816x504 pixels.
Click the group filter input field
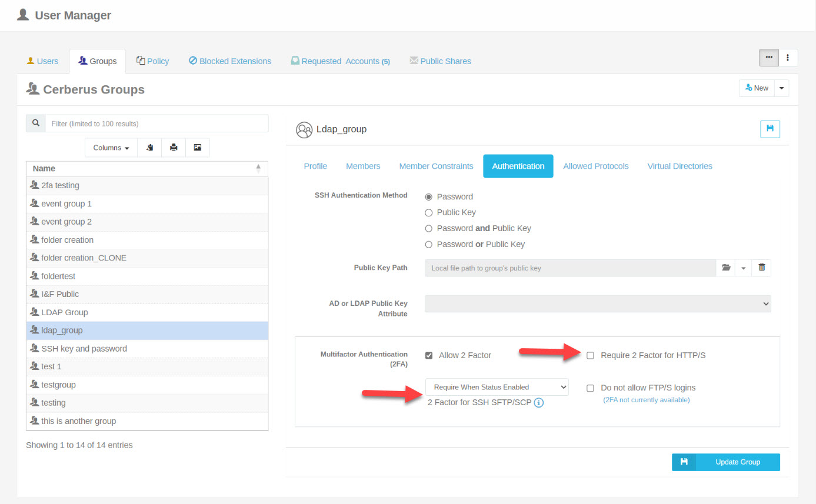(156, 124)
